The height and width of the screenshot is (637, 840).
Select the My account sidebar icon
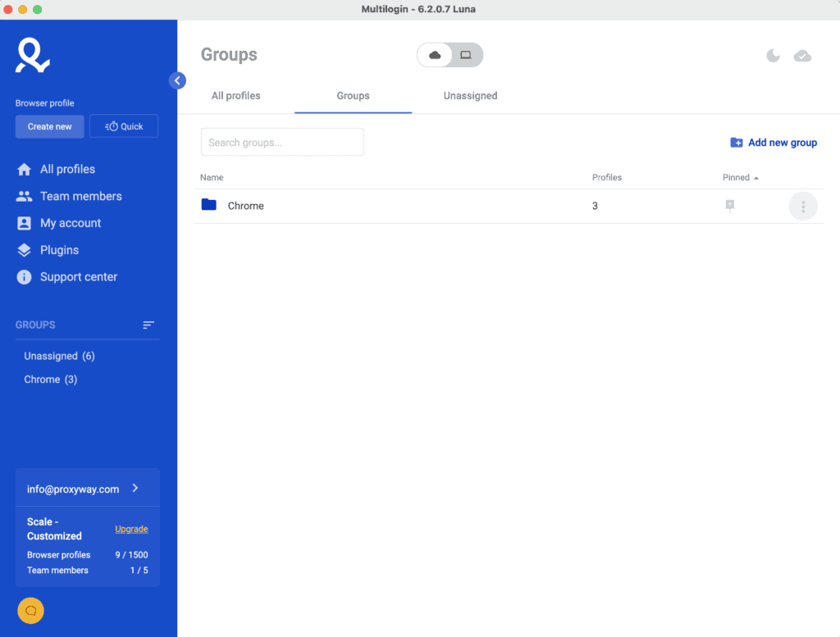click(x=22, y=222)
